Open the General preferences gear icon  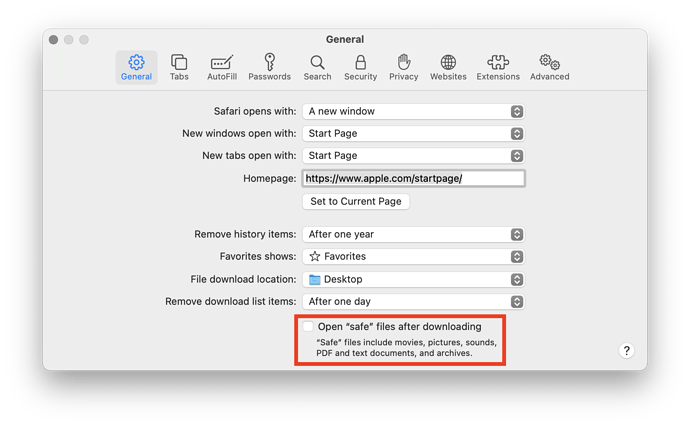(x=136, y=67)
